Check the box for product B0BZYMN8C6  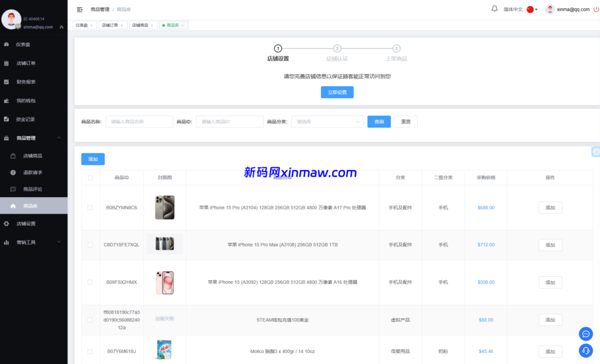90,208
